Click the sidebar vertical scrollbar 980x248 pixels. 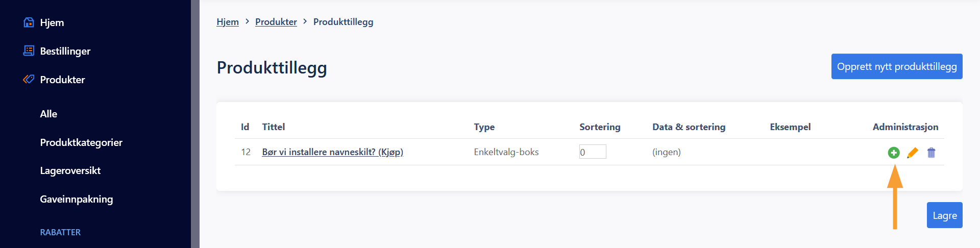pos(195,124)
